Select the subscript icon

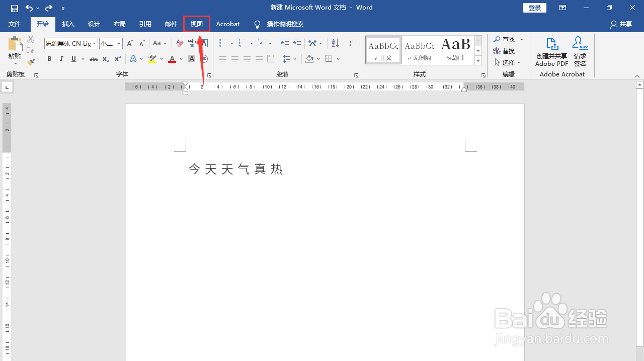click(105, 59)
